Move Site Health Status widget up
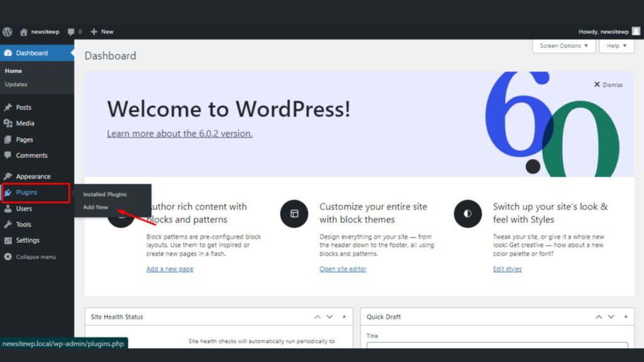The image size is (644, 362). 317,317
